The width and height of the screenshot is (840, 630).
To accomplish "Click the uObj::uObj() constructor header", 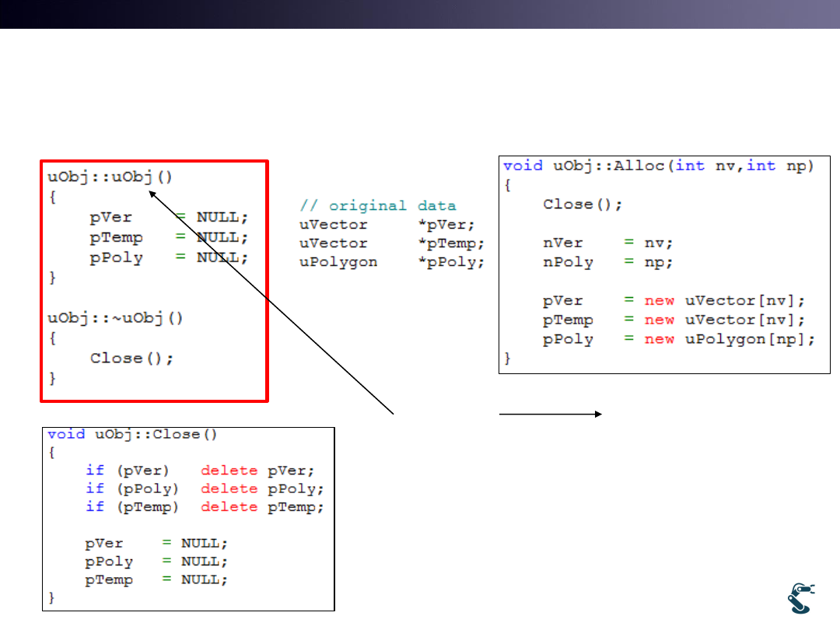I will click(x=110, y=177).
